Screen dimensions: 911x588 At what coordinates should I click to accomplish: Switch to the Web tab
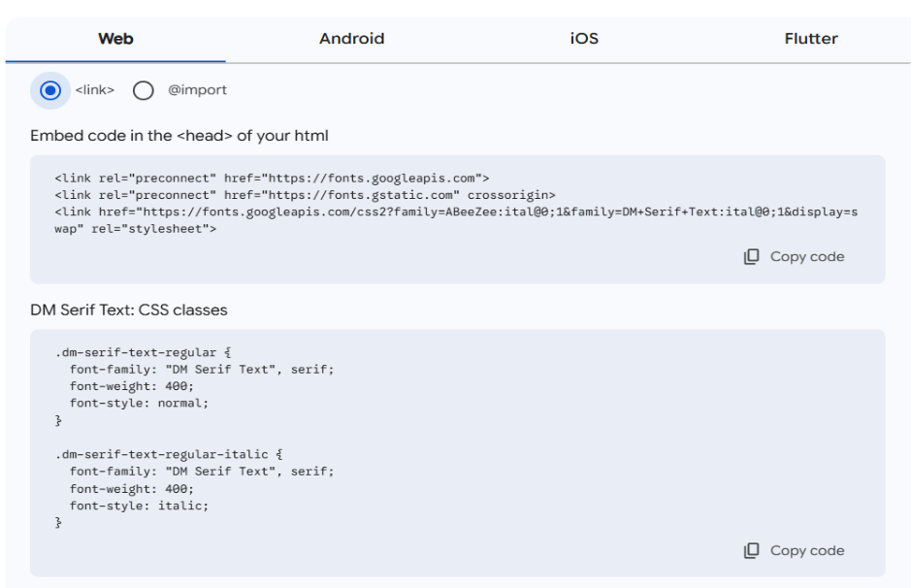coord(115,39)
